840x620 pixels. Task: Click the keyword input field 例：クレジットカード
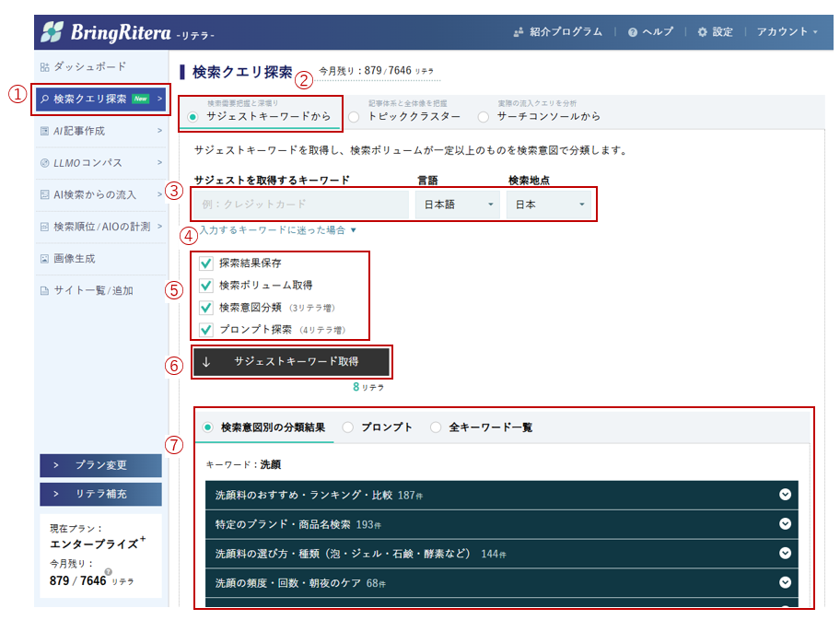[301, 205]
